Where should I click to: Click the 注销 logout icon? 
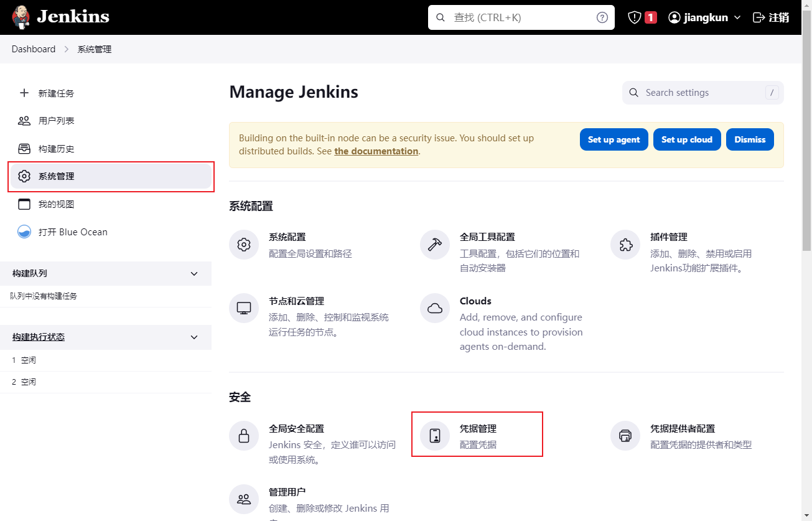759,17
